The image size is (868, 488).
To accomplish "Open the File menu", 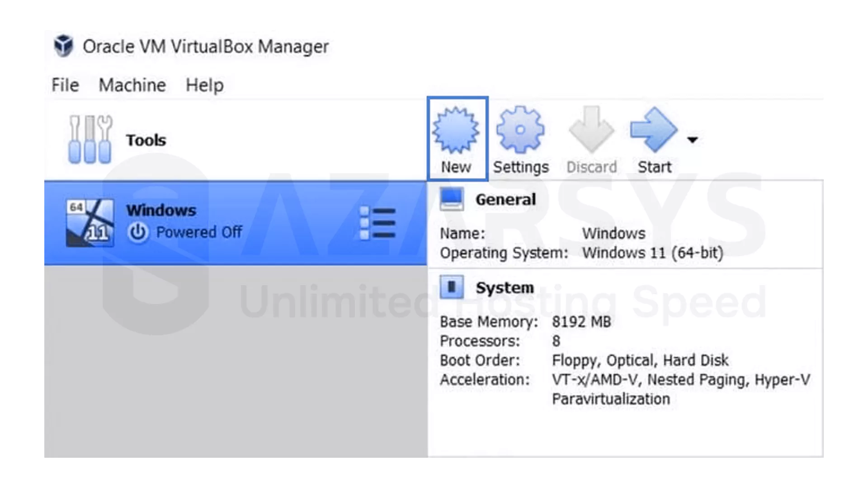I will click(65, 85).
